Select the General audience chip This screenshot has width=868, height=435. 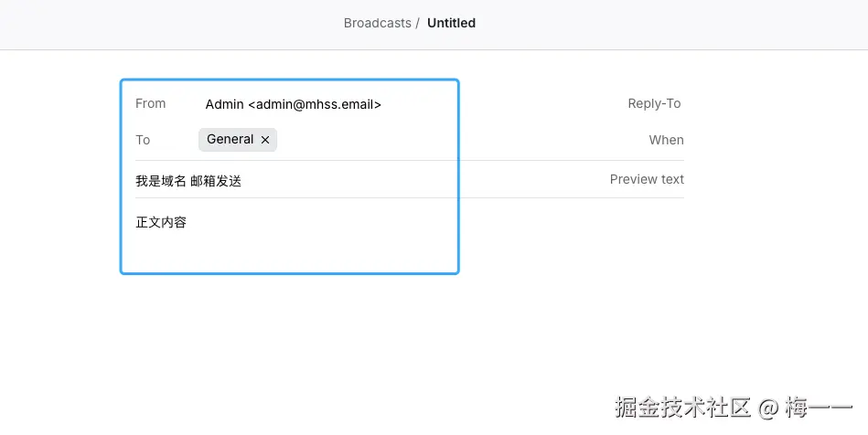tap(230, 140)
